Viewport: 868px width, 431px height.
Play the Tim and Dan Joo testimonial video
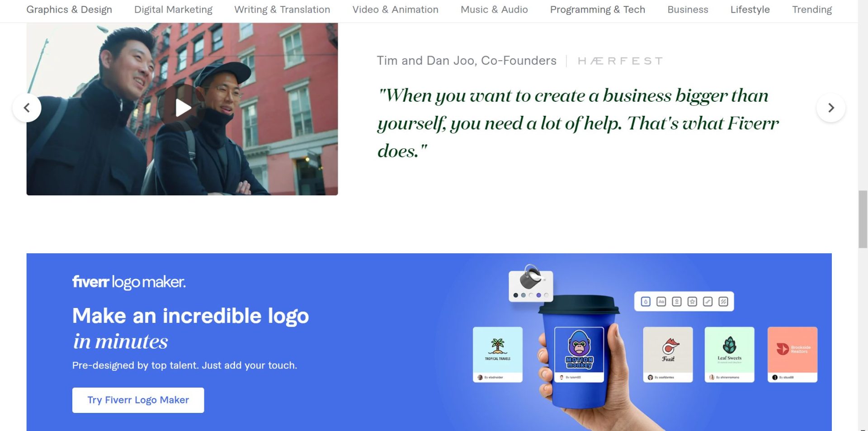coord(182,108)
